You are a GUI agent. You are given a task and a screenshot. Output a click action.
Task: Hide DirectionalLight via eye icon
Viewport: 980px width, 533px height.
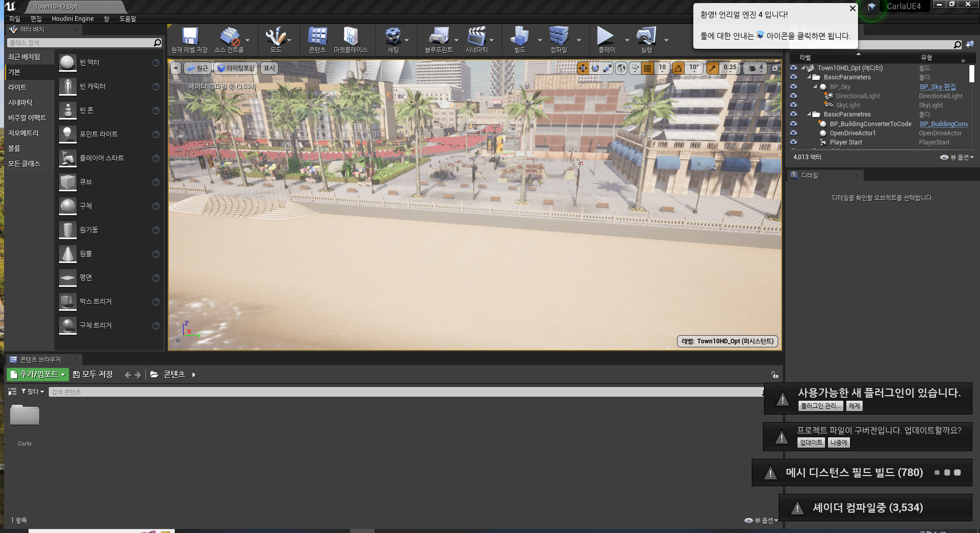793,96
